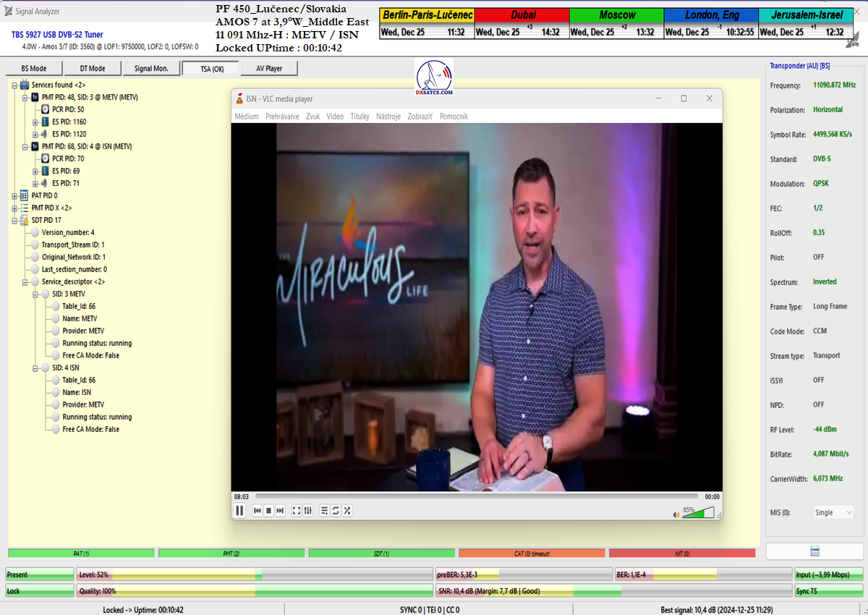This screenshot has height=615, width=868.
Task: Skip to next media in VLC
Action: pyautogui.click(x=280, y=511)
